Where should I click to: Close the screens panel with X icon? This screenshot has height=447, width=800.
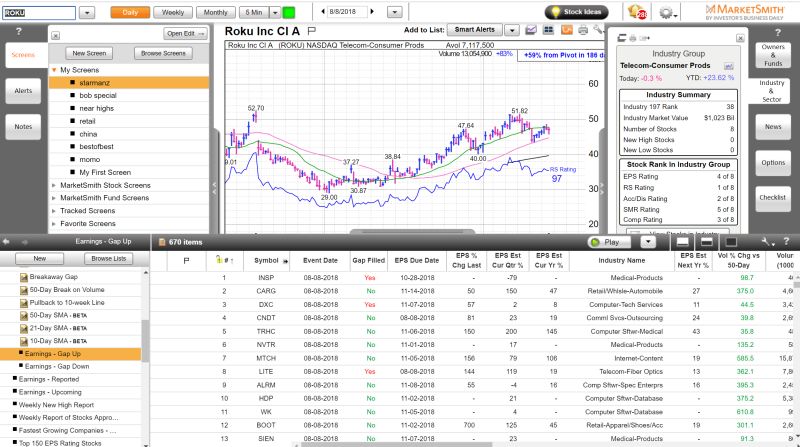(56, 35)
